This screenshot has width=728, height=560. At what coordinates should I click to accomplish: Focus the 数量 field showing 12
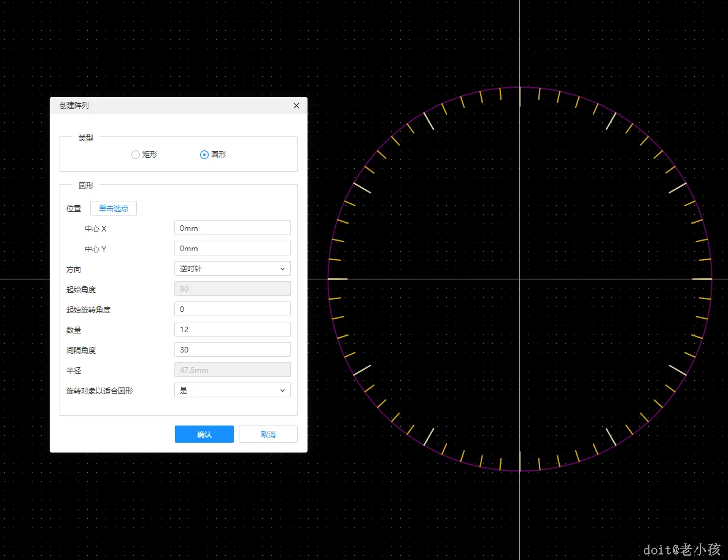(233, 329)
